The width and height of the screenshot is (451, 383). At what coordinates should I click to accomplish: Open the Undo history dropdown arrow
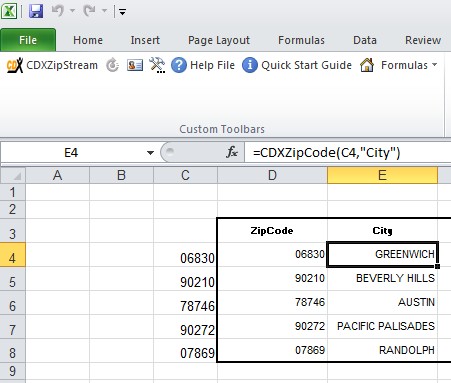(72, 11)
